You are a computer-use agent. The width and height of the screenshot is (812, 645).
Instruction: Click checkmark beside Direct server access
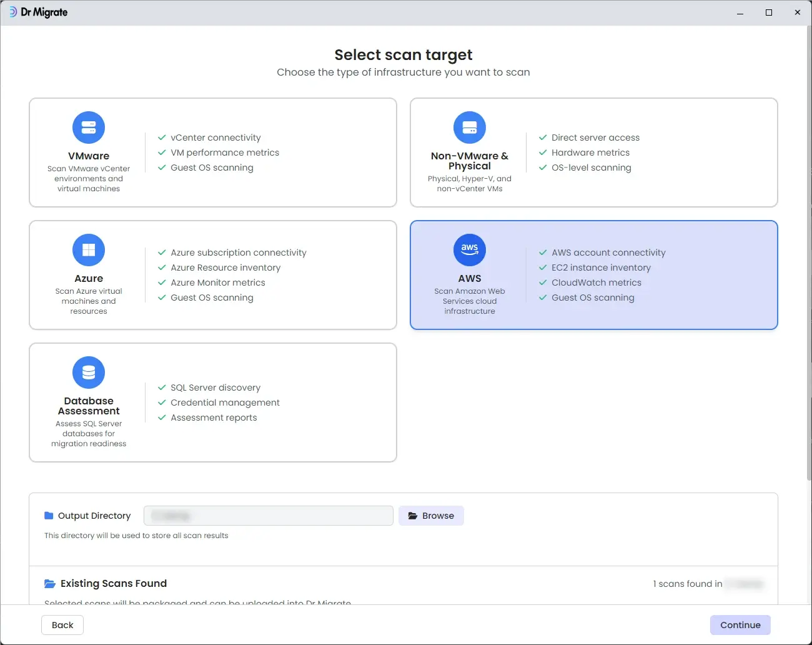(543, 137)
